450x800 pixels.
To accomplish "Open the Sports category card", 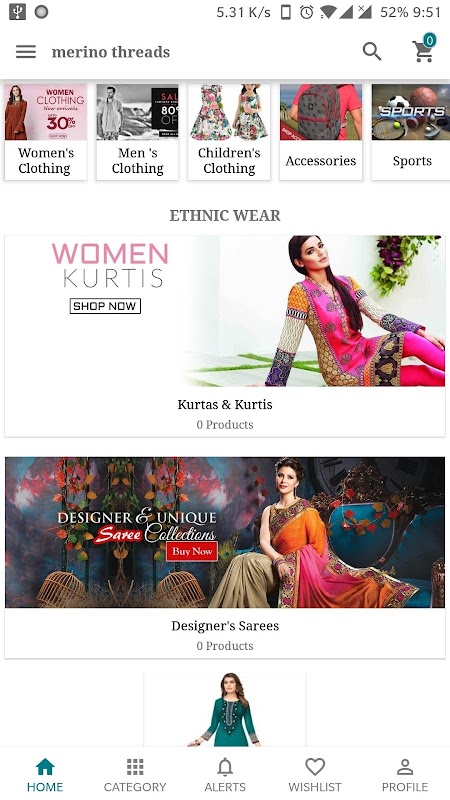I will pyautogui.click(x=411, y=132).
